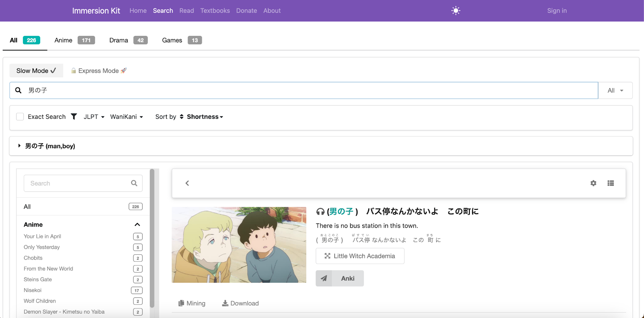This screenshot has height=318, width=644.
Task: Select the Anime tab
Action: click(x=74, y=40)
